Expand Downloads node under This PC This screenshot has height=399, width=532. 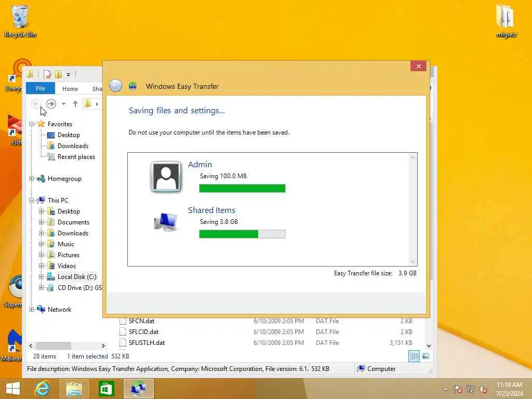coord(42,233)
